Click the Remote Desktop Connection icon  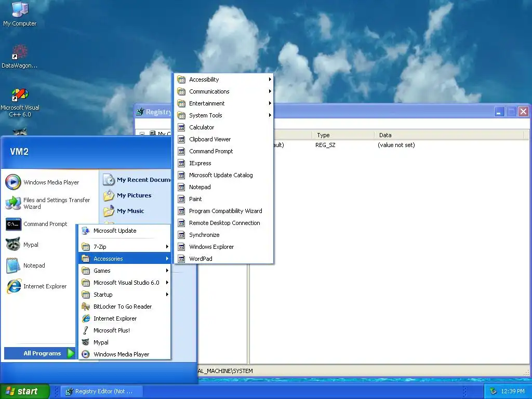[181, 223]
